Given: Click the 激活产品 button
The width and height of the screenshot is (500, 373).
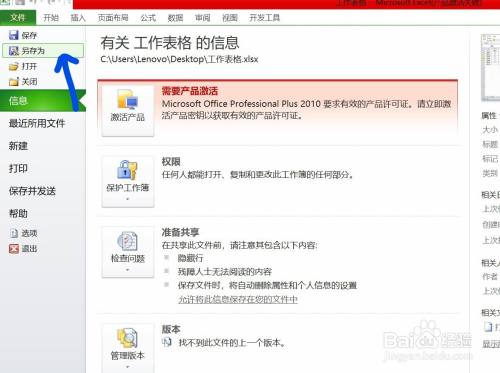Looking at the screenshot, I should (128, 111).
